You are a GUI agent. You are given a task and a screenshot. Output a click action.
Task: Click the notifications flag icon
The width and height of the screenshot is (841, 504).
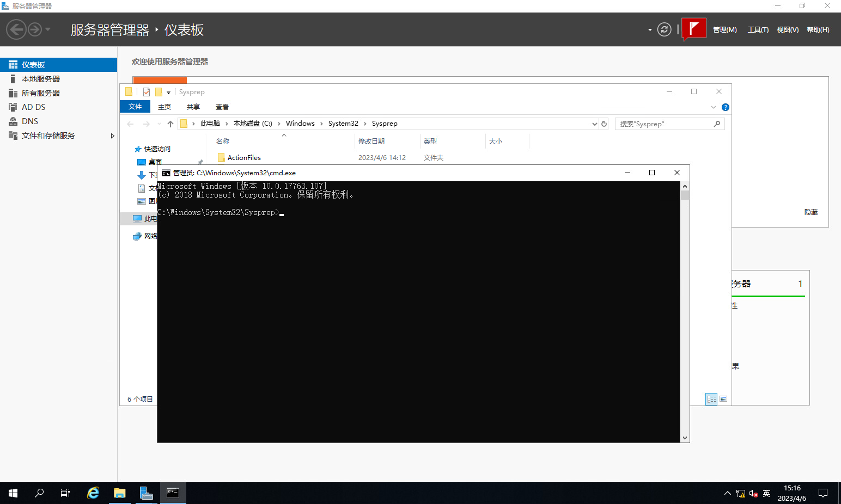coord(693,29)
